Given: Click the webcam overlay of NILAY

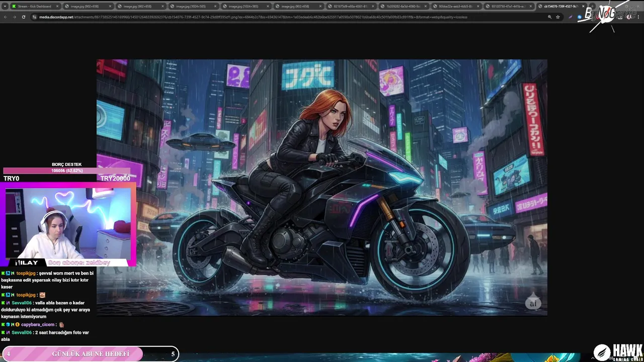Looking at the screenshot, I should pyautogui.click(x=68, y=223).
